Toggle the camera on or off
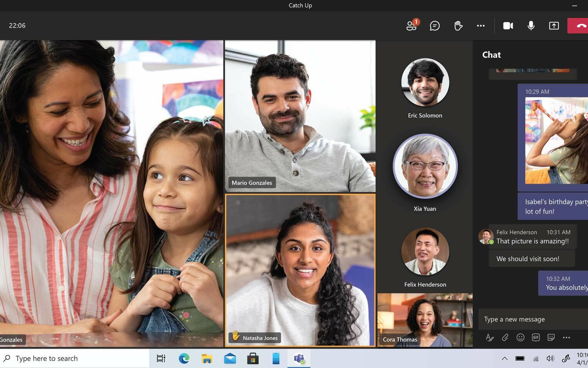The image size is (588, 368). click(x=508, y=26)
